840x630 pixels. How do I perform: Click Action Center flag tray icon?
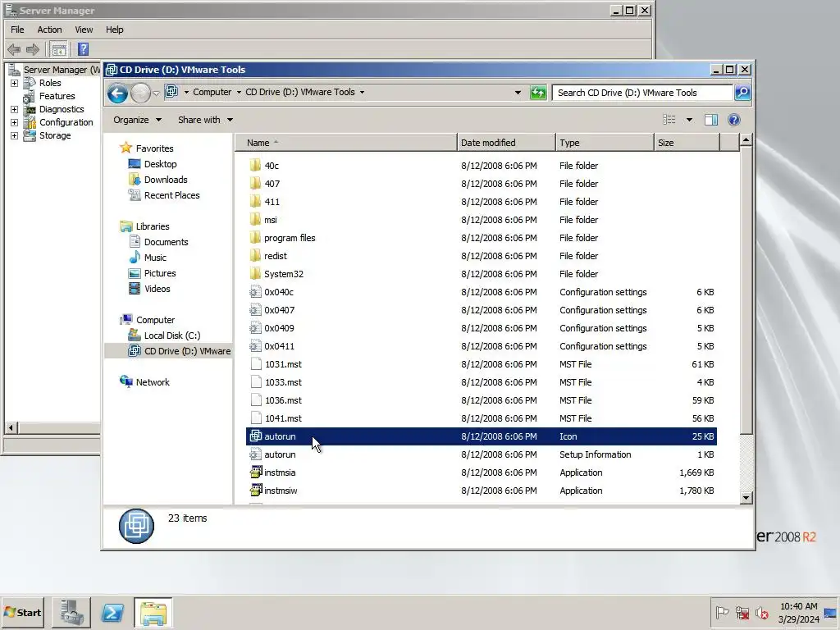[722, 612]
